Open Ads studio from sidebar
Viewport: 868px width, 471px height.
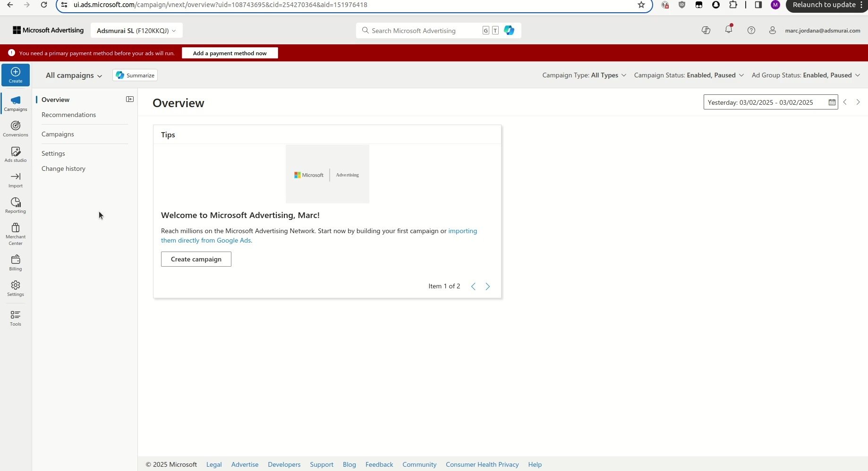[x=16, y=154]
